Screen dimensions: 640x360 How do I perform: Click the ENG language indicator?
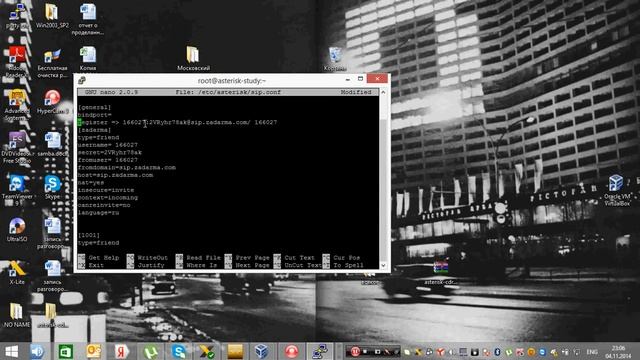coord(592,351)
